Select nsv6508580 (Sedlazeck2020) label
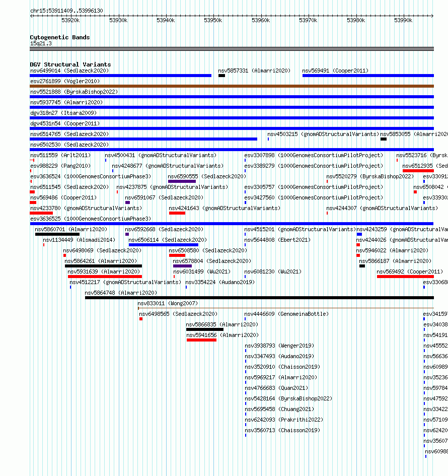Screen dimensions: 448x476 point(208,251)
